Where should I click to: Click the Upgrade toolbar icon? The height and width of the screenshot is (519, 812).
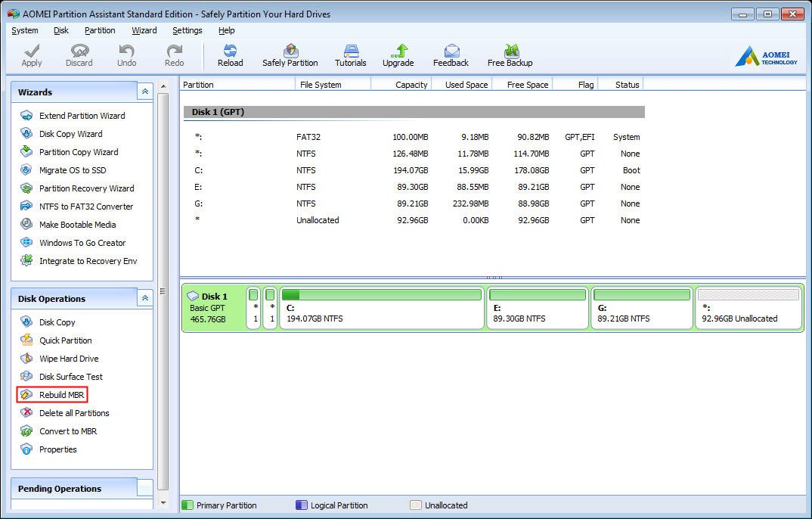coord(398,51)
